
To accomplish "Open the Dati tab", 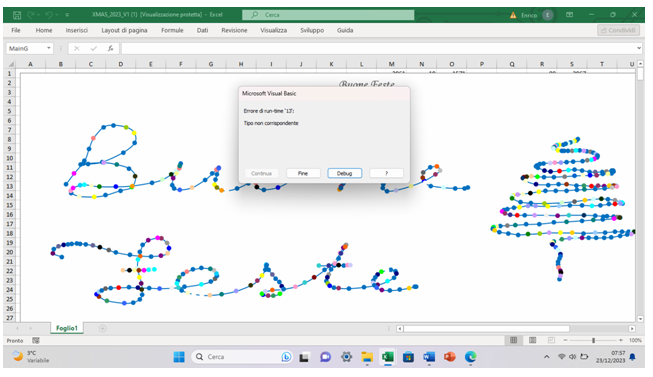I will (202, 30).
